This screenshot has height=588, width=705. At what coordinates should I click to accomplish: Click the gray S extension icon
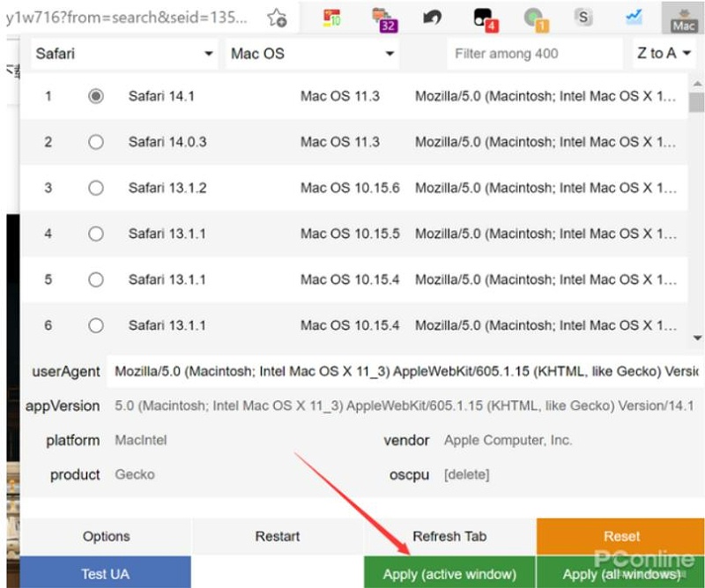(583, 18)
